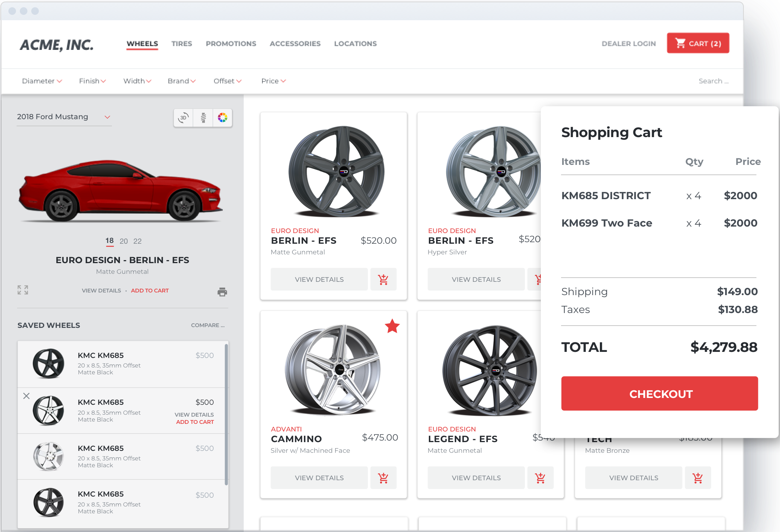This screenshot has height=532, width=780.
Task: Click the printer icon
Action: [x=222, y=292]
